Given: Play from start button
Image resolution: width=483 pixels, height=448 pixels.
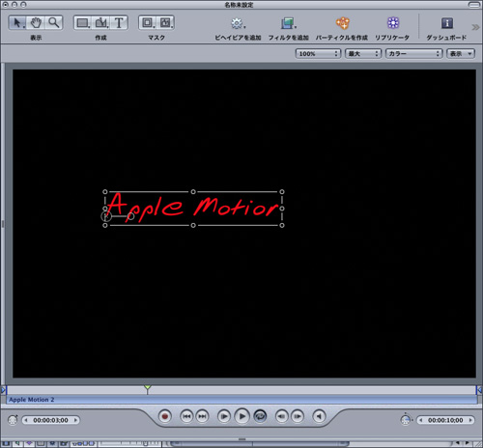Looking at the screenshot, I should (x=224, y=416).
